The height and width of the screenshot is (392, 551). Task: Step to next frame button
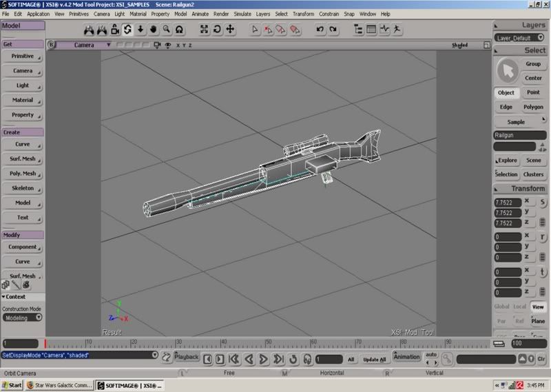(220, 360)
